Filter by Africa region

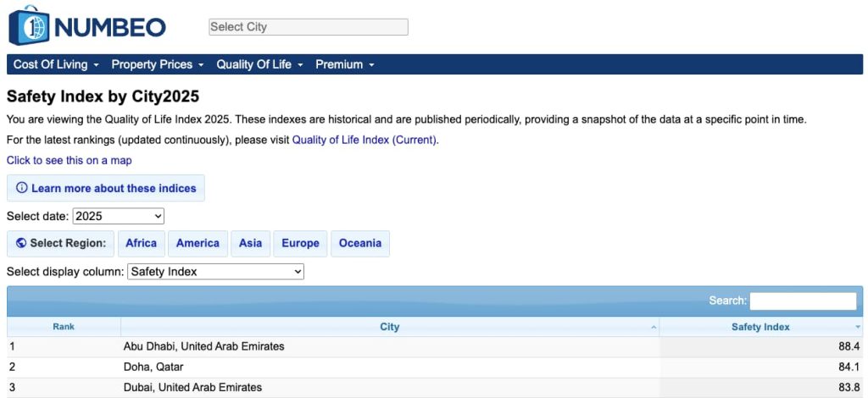(x=141, y=243)
